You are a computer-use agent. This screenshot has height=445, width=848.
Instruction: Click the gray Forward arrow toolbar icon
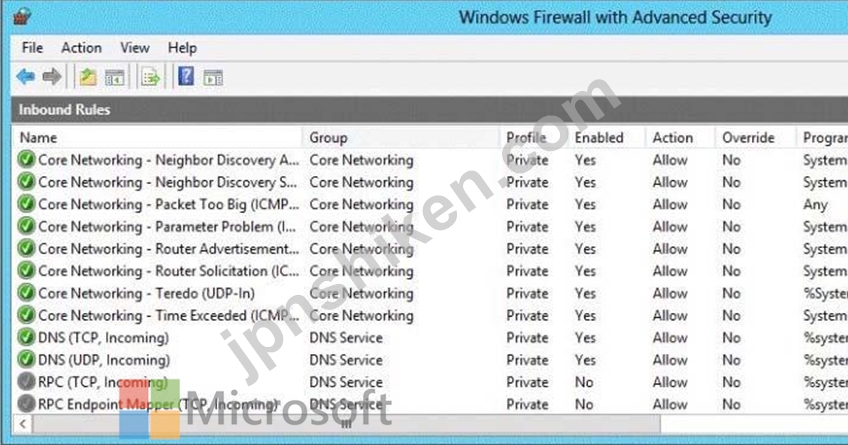pos(52,77)
